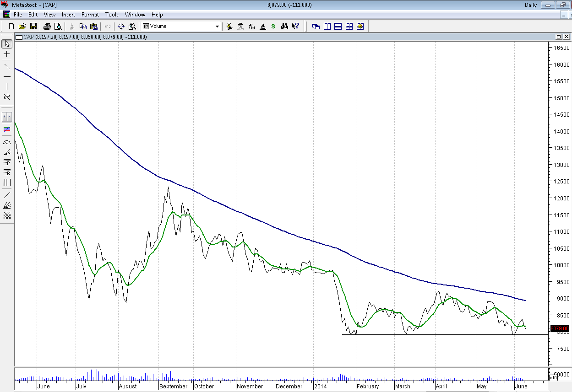Open the File menu
Screen dimensions: 572x392
[x=18, y=15]
